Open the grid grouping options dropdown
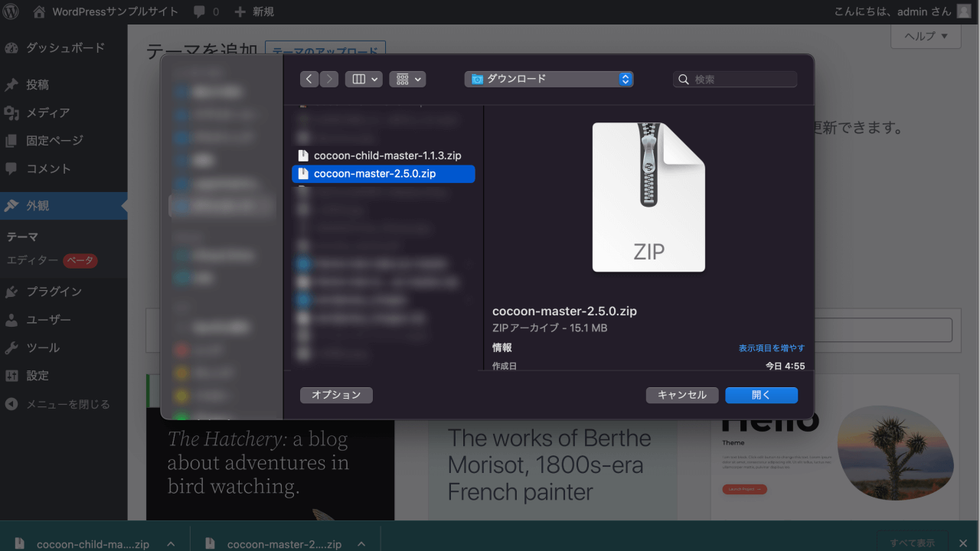Screen dimensions: 980x551 pos(407,79)
